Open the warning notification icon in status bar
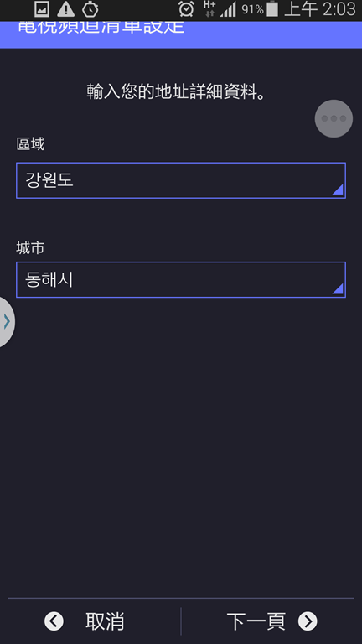 (x=65, y=9)
